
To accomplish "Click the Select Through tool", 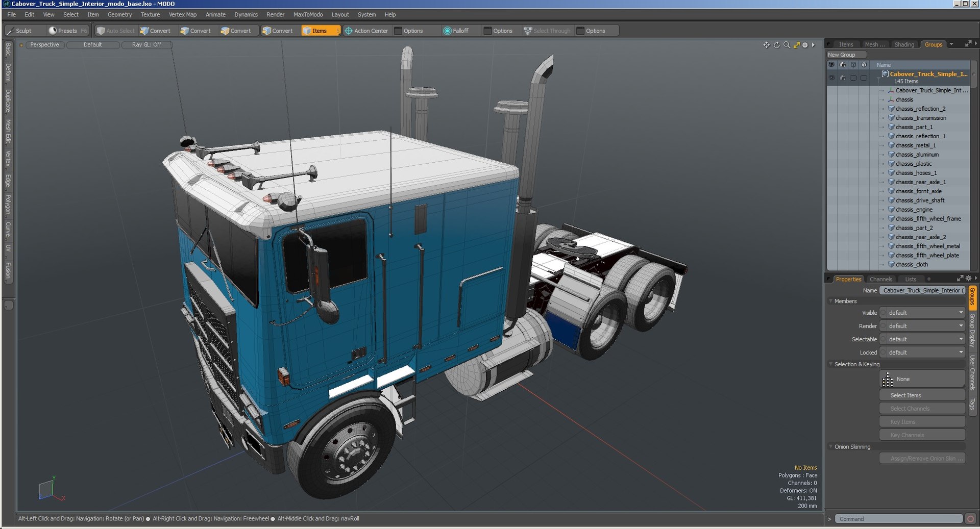I will 547,31.
